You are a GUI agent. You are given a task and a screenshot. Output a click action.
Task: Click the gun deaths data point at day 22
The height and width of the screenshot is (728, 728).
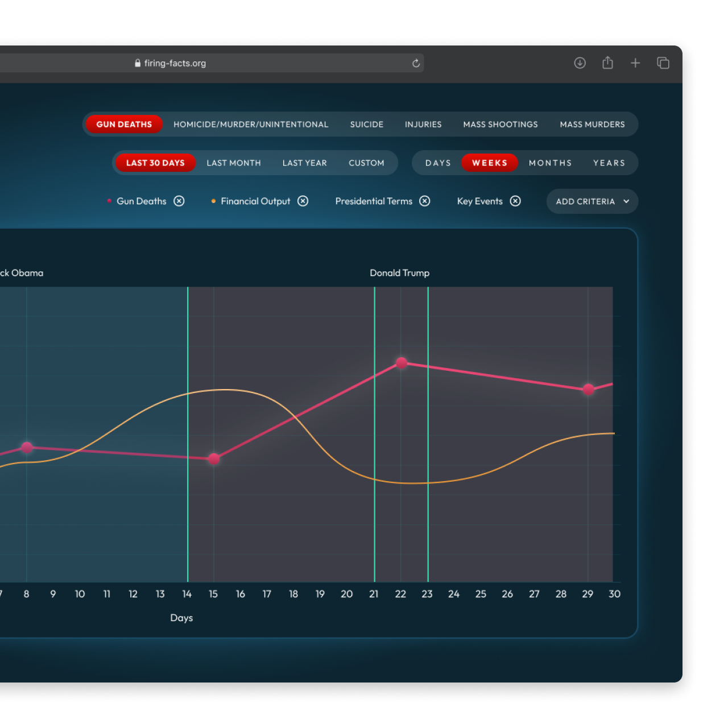click(x=402, y=363)
